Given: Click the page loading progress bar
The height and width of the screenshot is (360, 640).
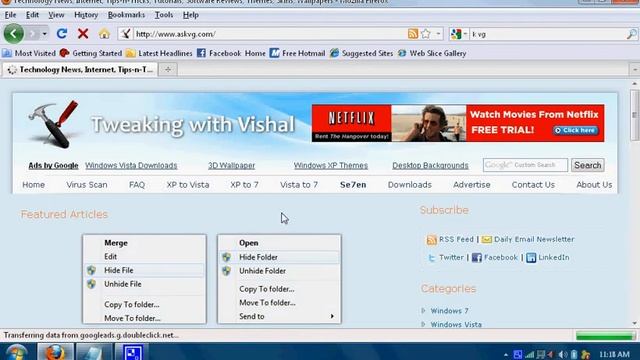Looking at the screenshot, I should 606,336.
